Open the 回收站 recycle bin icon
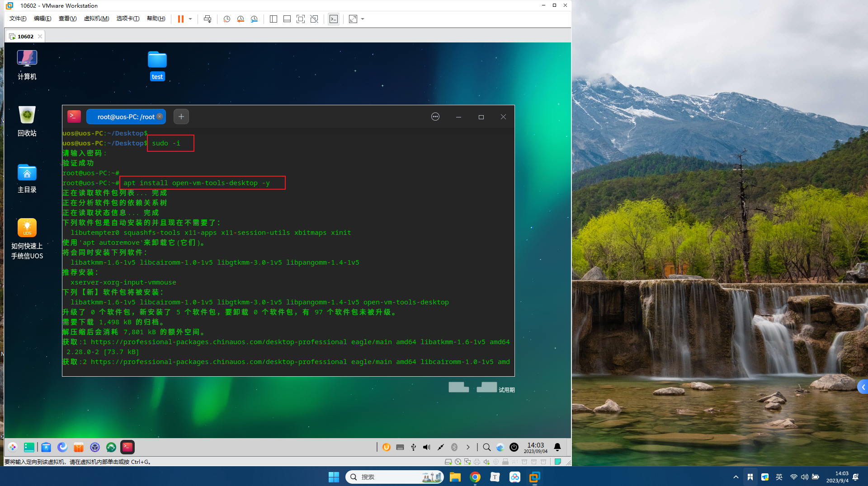The height and width of the screenshot is (486, 868). tap(27, 121)
